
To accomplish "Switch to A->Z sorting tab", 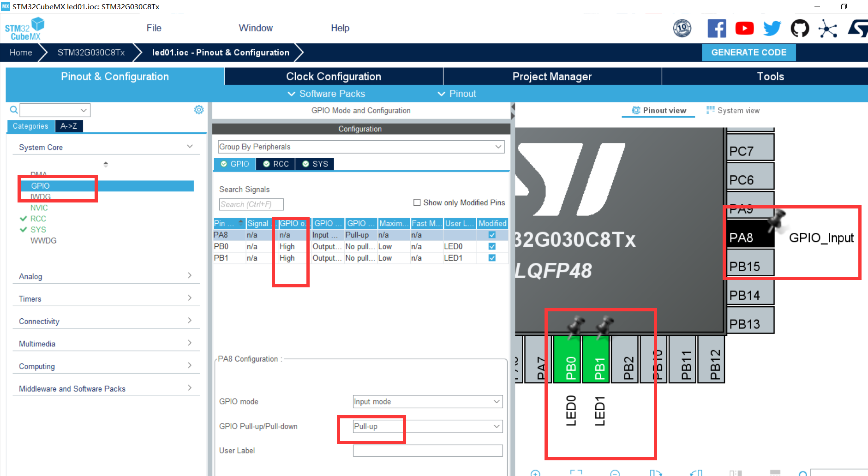I will click(69, 126).
